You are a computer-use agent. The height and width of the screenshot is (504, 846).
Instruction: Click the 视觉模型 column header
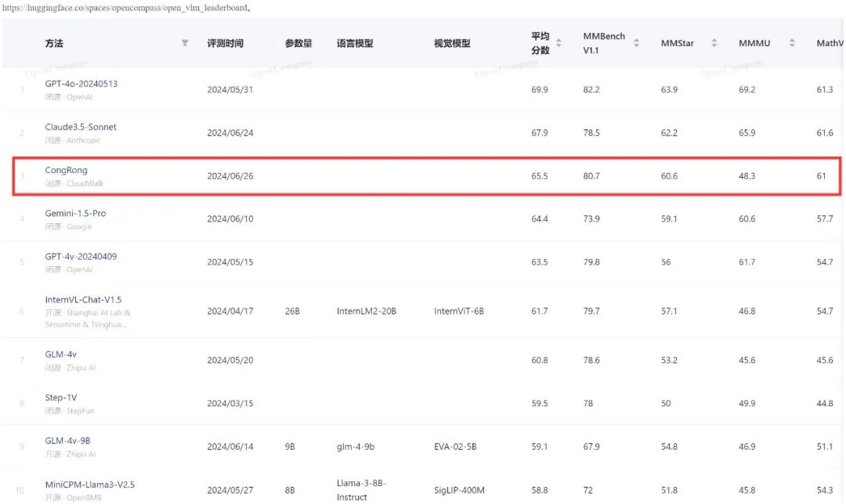coord(452,43)
